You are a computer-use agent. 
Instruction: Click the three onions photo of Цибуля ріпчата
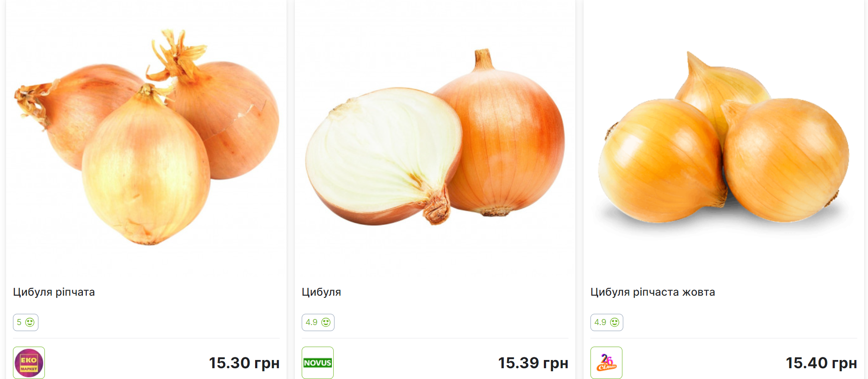(147, 137)
